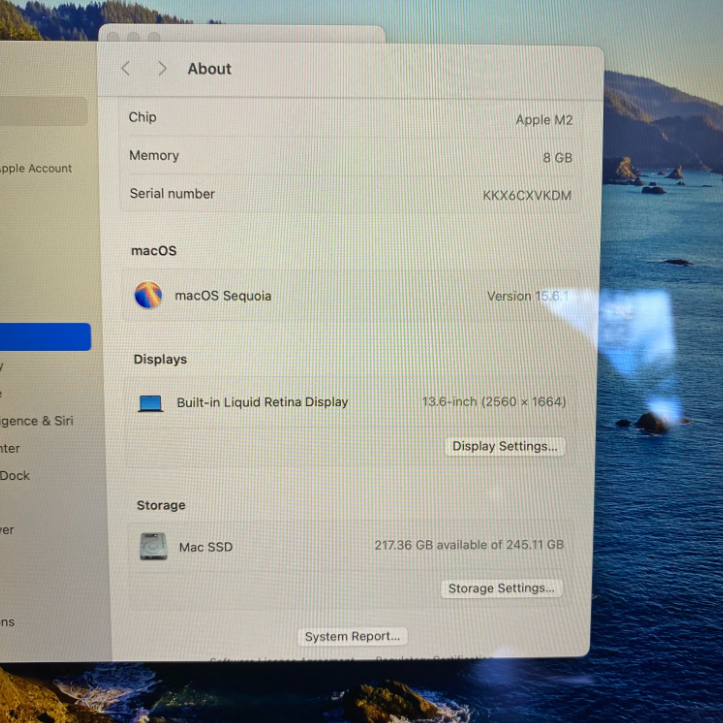Go back with the left chevron

pos(126,68)
